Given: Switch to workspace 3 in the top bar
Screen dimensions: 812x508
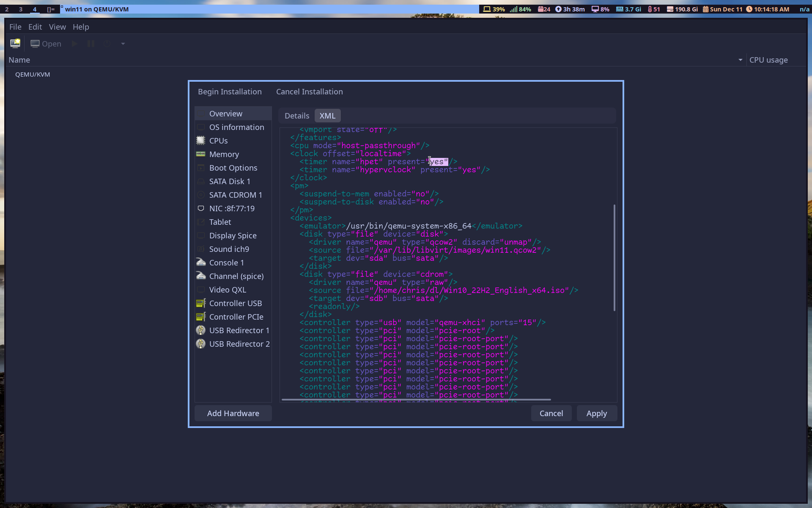Looking at the screenshot, I should tap(21, 9).
